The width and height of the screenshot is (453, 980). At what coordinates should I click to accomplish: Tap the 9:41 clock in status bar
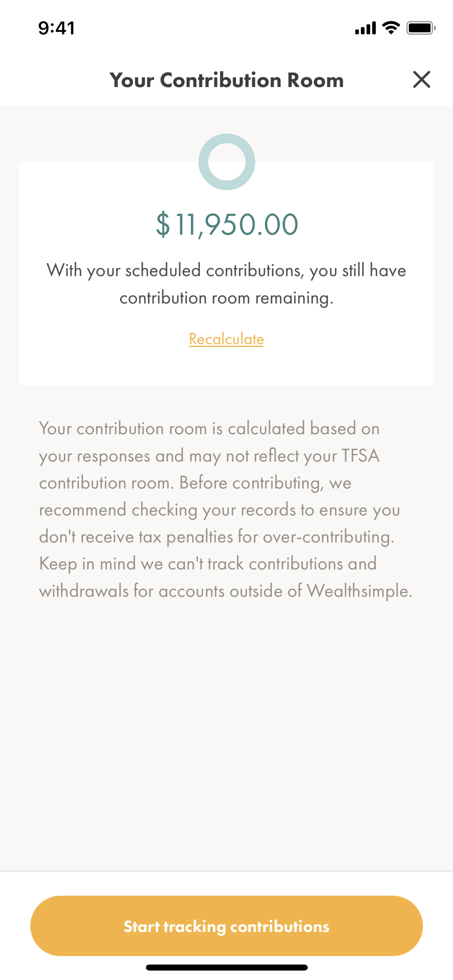pyautogui.click(x=56, y=28)
